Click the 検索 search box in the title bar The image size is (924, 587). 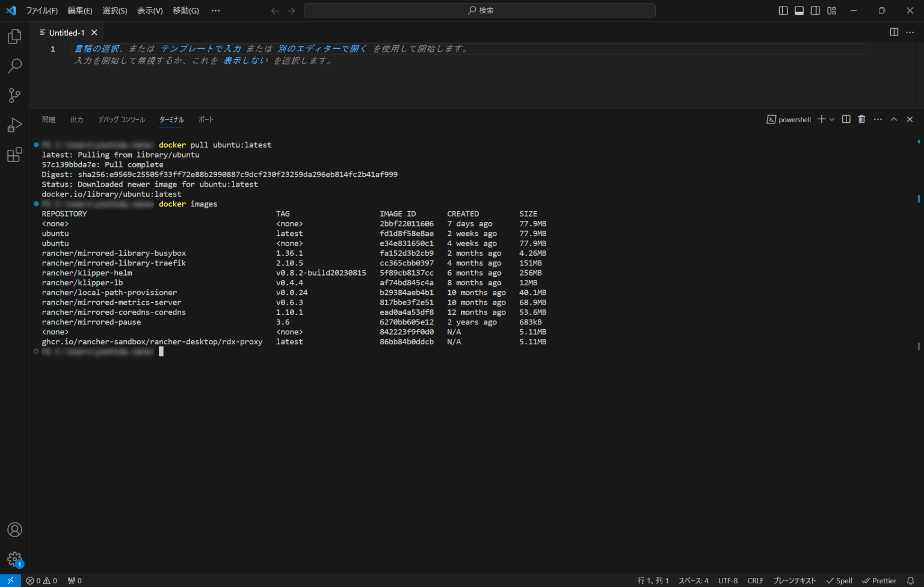pos(479,10)
